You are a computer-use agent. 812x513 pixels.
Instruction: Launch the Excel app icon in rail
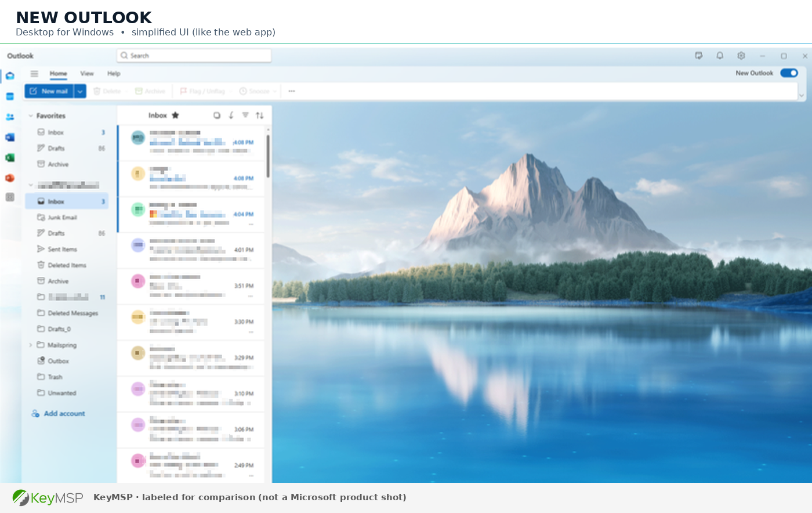tap(10, 158)
